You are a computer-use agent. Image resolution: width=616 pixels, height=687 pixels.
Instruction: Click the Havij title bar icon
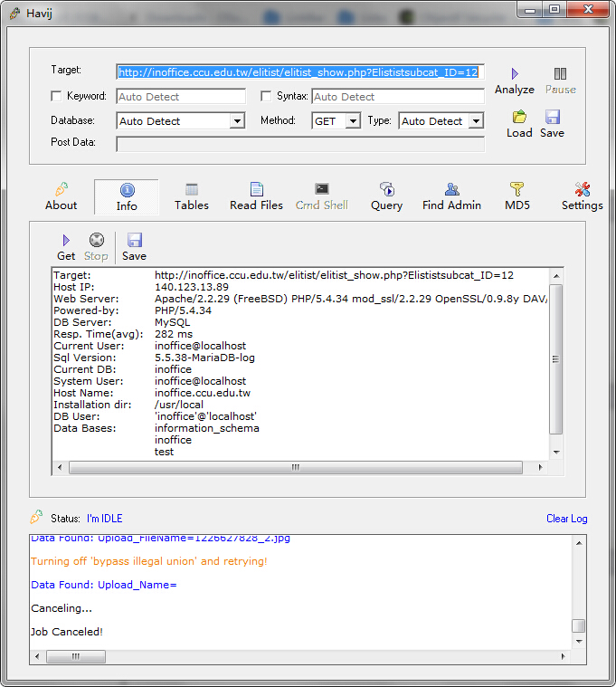point(14,14)
